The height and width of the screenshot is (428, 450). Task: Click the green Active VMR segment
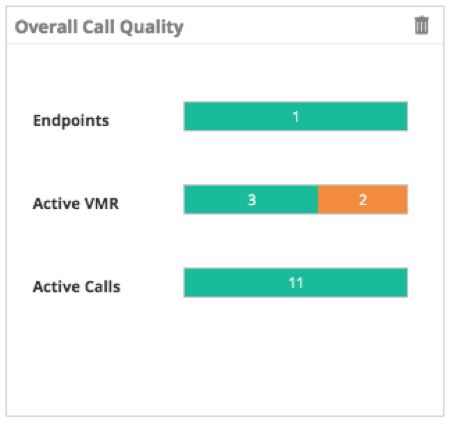coord(251,199)
